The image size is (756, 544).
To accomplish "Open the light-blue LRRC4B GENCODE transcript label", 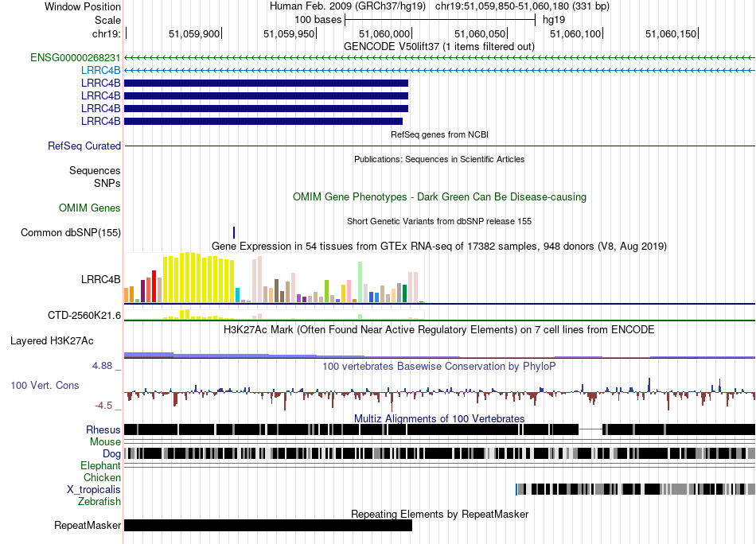I will point(101,70).
